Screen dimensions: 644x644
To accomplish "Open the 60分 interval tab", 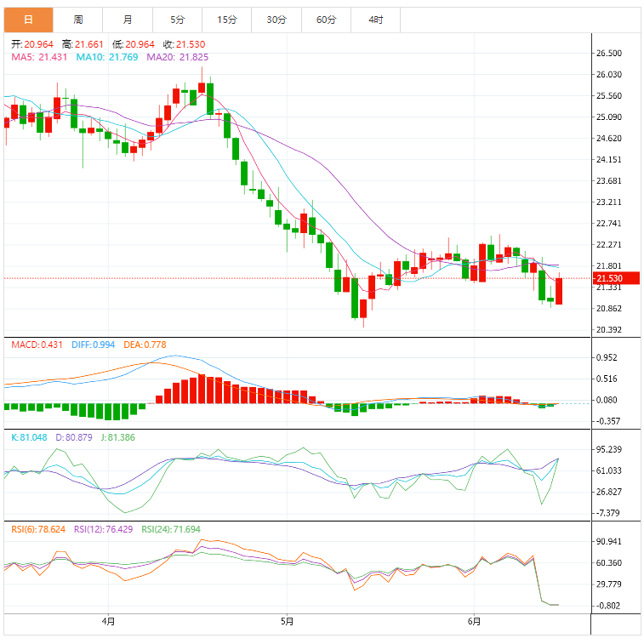I will click(x=326, y=20).
